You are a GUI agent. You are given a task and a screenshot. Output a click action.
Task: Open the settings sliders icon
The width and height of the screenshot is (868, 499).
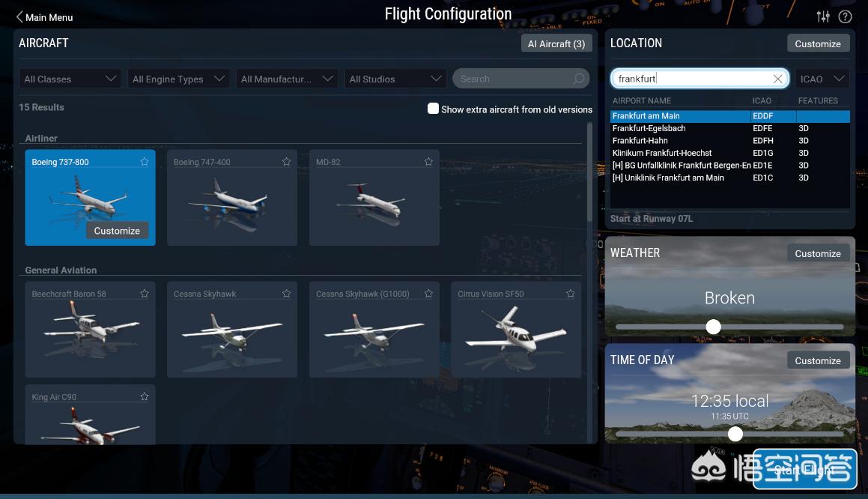(x=823, y=16)
